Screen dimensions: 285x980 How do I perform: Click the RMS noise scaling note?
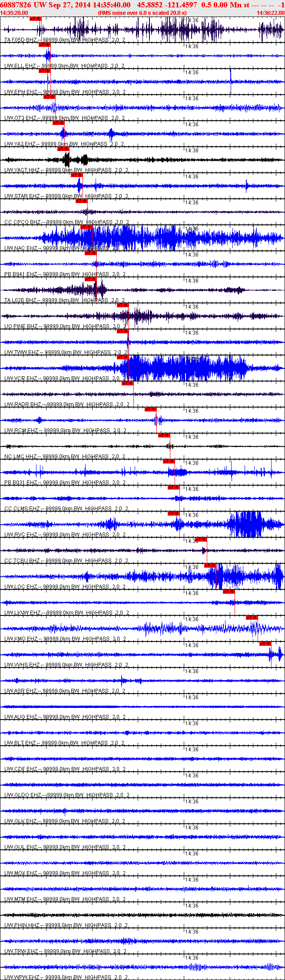coord(142,13)
